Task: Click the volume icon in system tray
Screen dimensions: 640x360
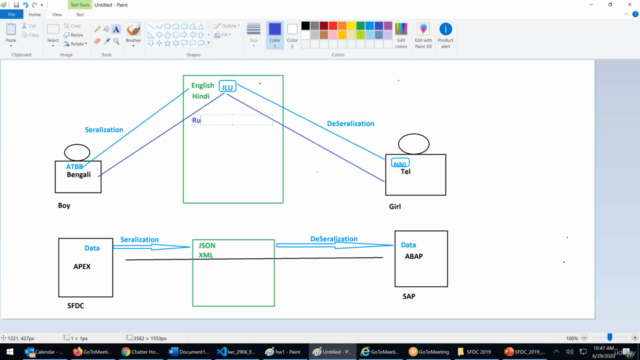Action: (569, 351)
